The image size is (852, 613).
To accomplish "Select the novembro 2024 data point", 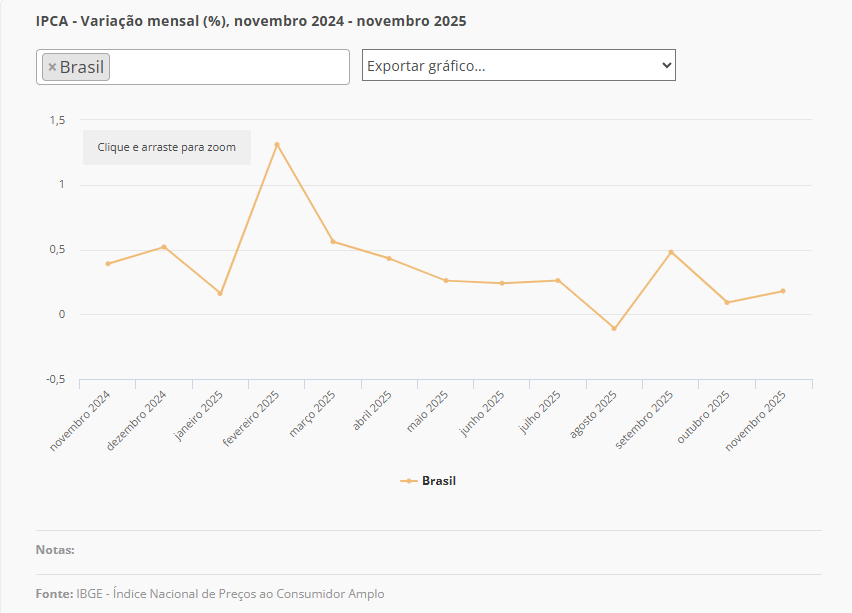I will (x=108, y=264).
